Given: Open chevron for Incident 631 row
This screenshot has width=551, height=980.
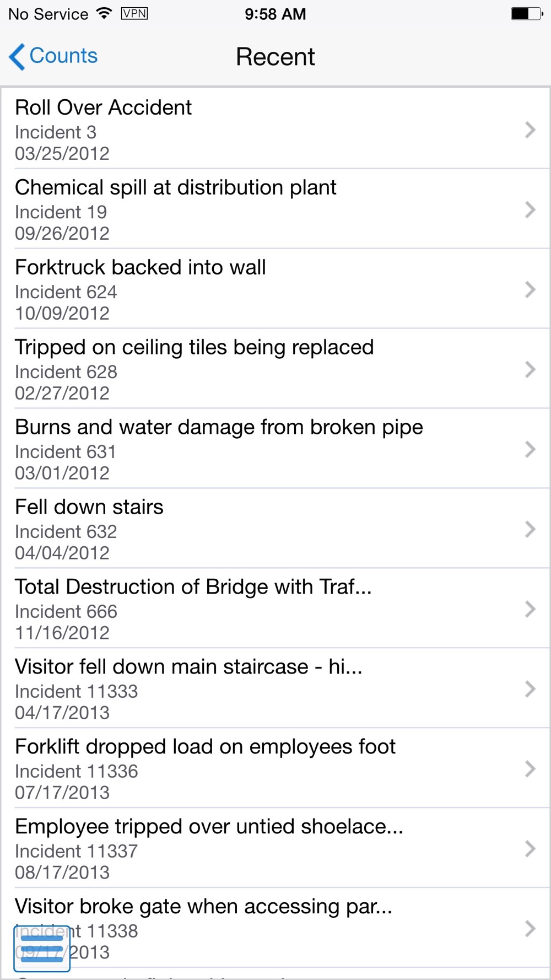Looking at the screenshot, I should (x=530, y=449).
